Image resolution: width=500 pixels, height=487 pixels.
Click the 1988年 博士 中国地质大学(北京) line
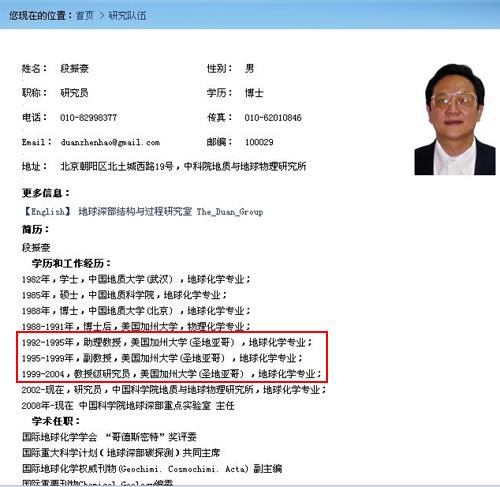point(136,311)
